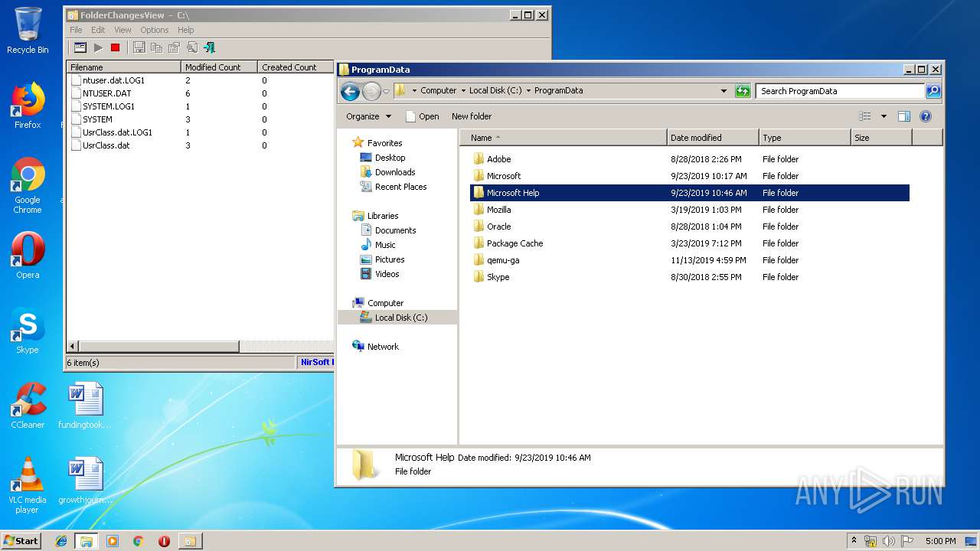
Task: Open the recent pages dropdown arrow in Explorer
Action: pyautogui.click(x=386, y=91)
